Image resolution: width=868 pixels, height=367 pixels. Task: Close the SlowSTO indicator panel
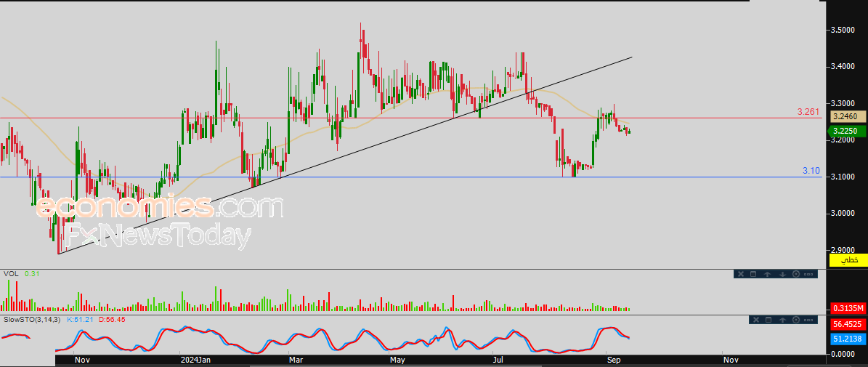[756, 320]
